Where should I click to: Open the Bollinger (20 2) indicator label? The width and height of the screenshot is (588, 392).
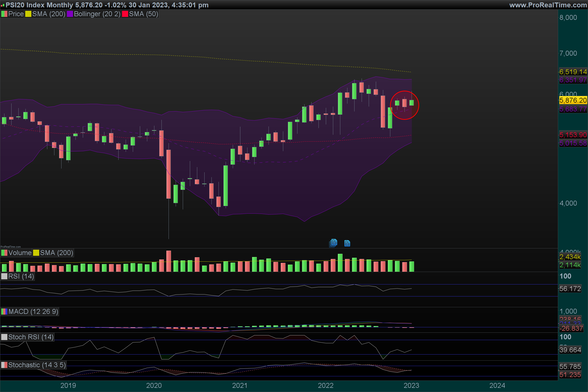tap(97, 14)
